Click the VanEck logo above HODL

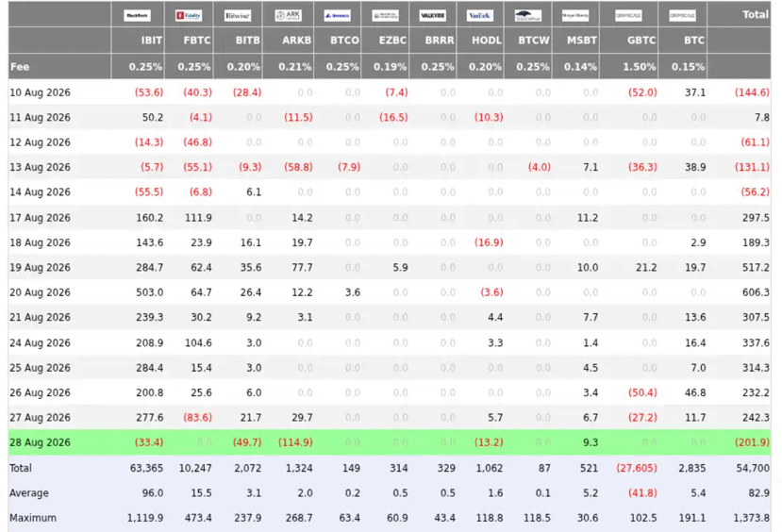pos(480,15)
